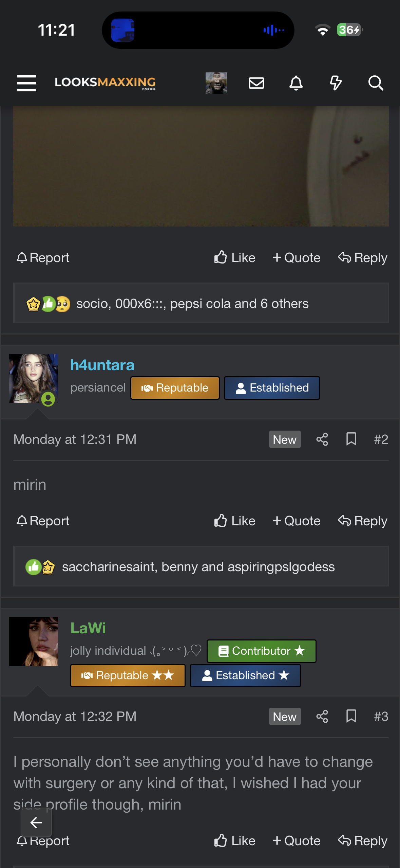Open user account avatar menu in header

click(216, 83)
